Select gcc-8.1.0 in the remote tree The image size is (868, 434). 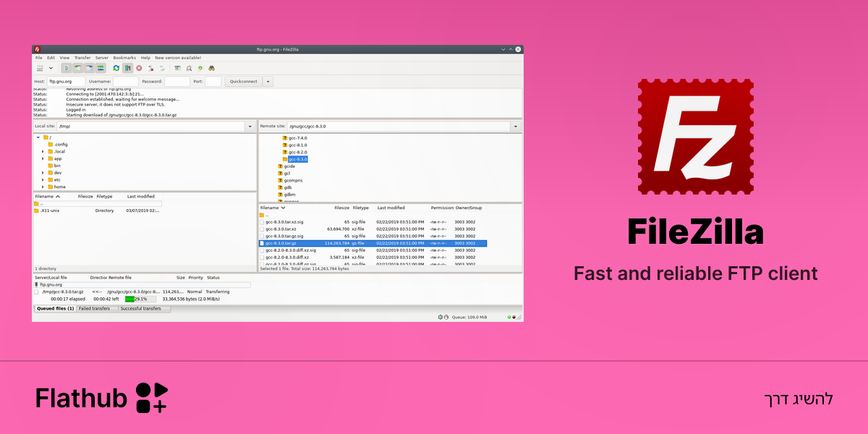click(294, 145)
